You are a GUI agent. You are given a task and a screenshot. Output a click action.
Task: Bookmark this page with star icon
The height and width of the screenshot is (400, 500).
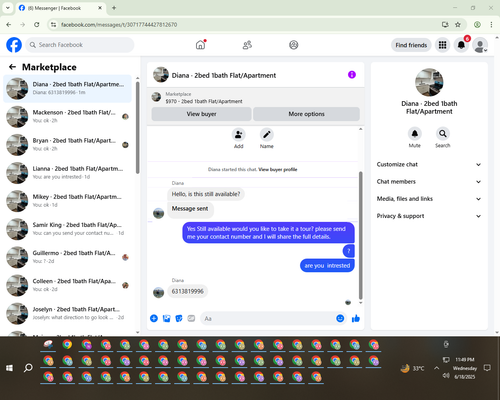(458, 24)
